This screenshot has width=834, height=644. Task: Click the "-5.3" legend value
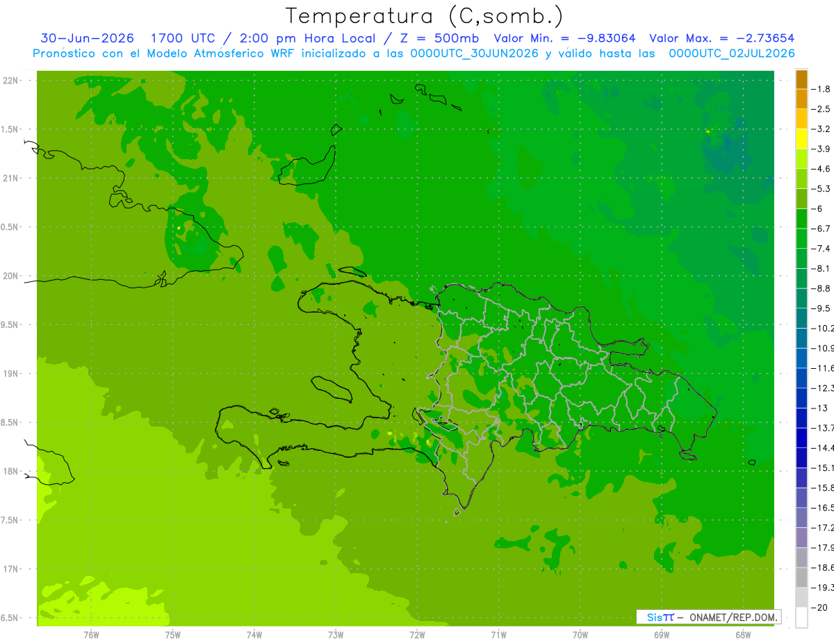(821, 188)
